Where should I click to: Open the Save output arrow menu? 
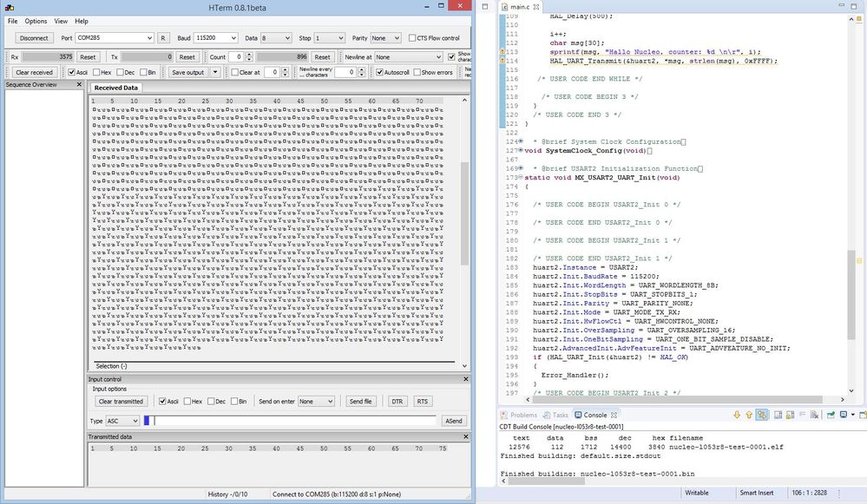(215, 72)
